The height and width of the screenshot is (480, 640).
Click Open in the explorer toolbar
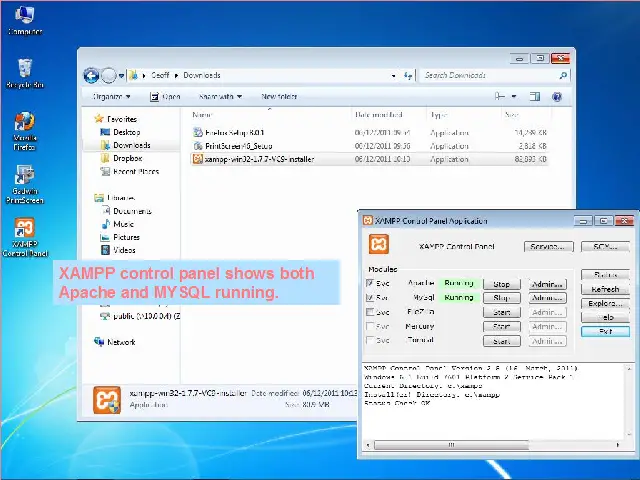165,96
